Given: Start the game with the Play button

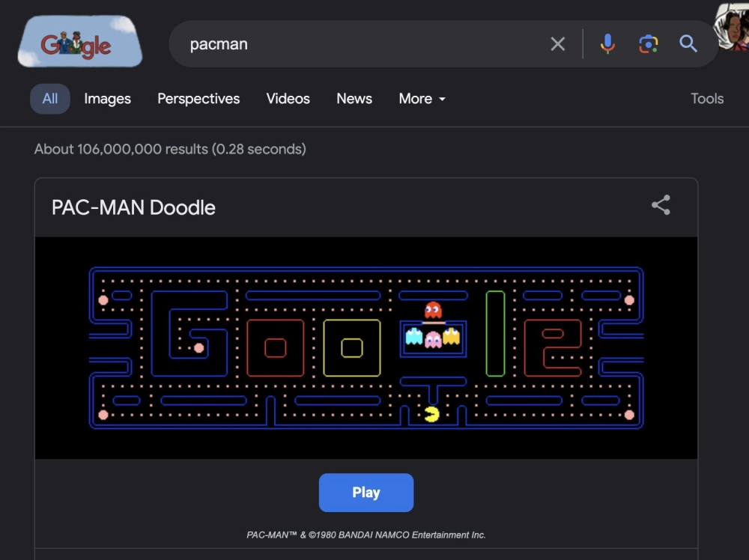Looking at the screenshot, I should [x=366, y=493].
